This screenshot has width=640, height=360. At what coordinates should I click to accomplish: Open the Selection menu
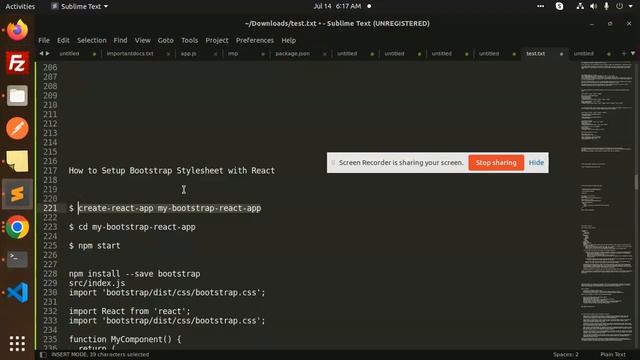click(x=91, y=40)
